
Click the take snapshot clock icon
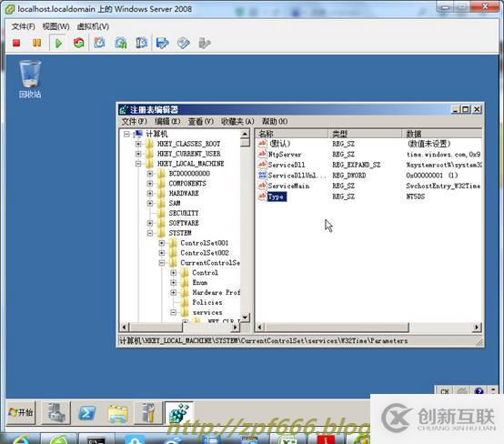coord(99,43)
